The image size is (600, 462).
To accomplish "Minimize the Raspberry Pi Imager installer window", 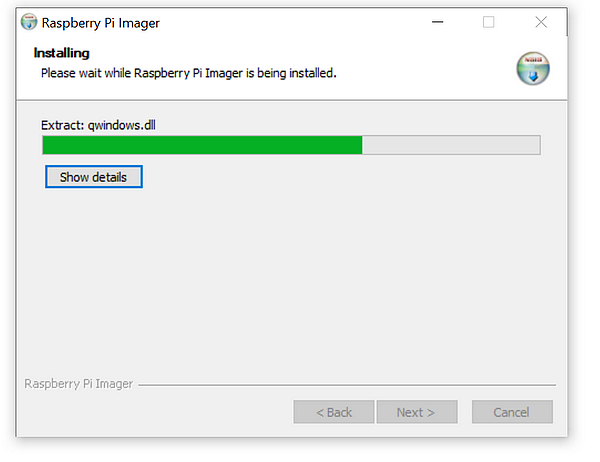I will click(x=437, y=22).
